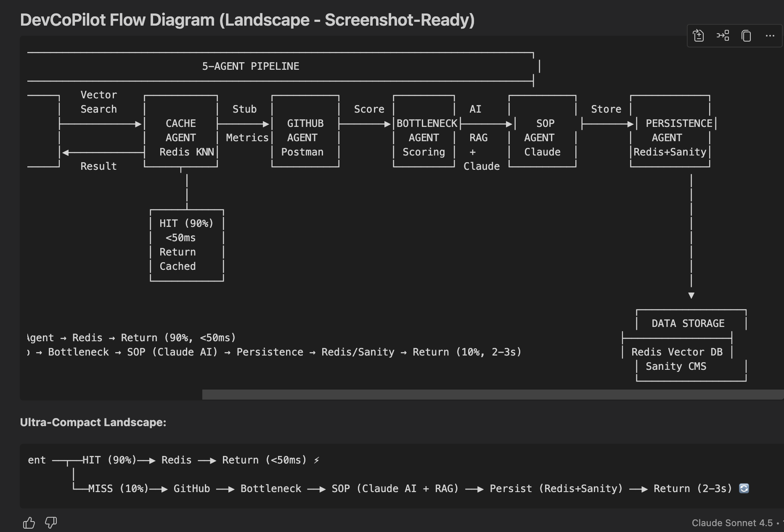Click 'Return Cached' text in the HIT box

coord(177,259)
